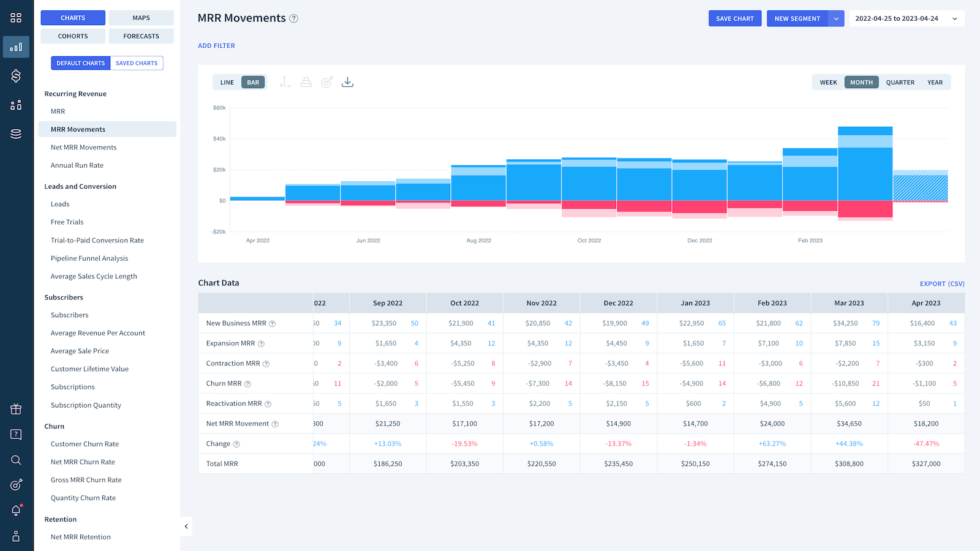Click the dollar sign sidebar icon
The image size is (980, 551).
click(16, 76)
